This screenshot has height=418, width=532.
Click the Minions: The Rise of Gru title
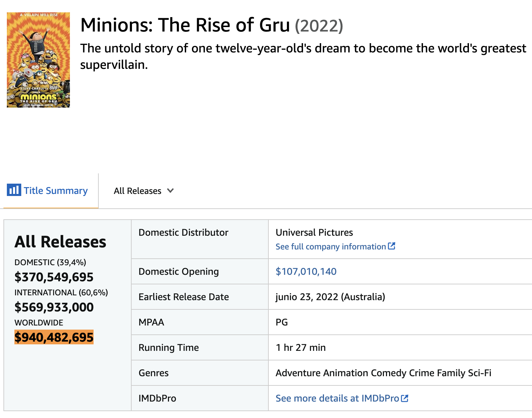(185, 25)
